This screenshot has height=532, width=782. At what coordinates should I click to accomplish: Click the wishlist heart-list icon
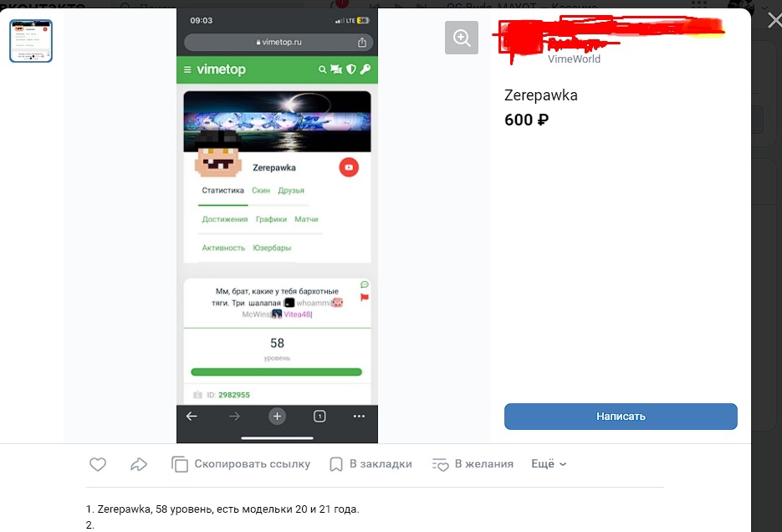click(441, 465)
